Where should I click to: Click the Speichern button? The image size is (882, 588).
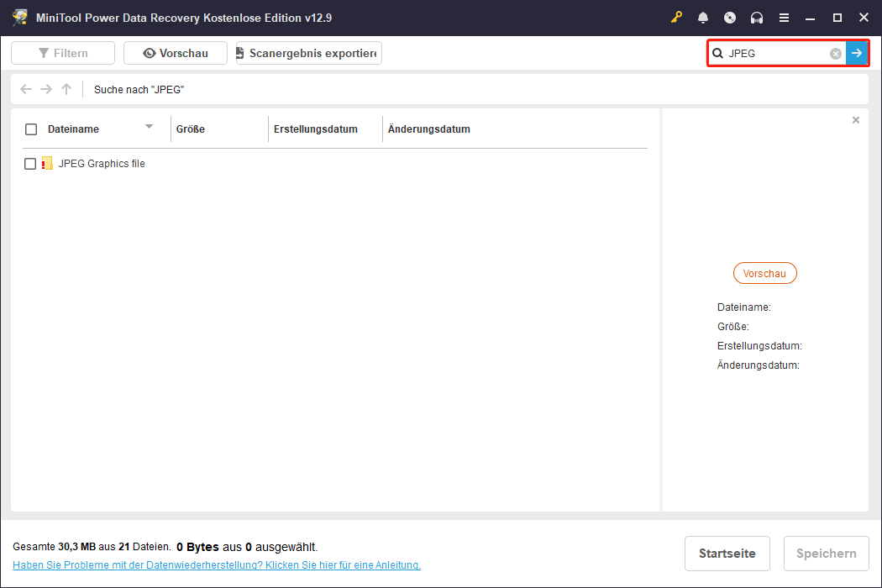tap(827, 553)
